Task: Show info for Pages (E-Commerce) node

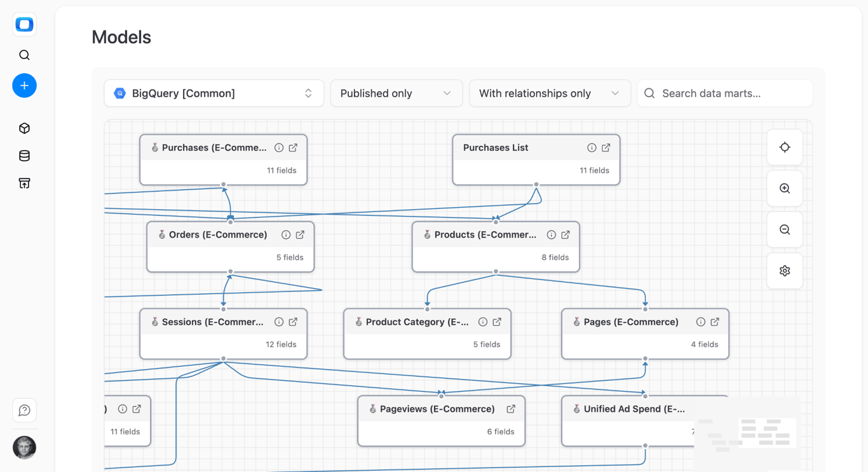Action: [x=701, y=322]
